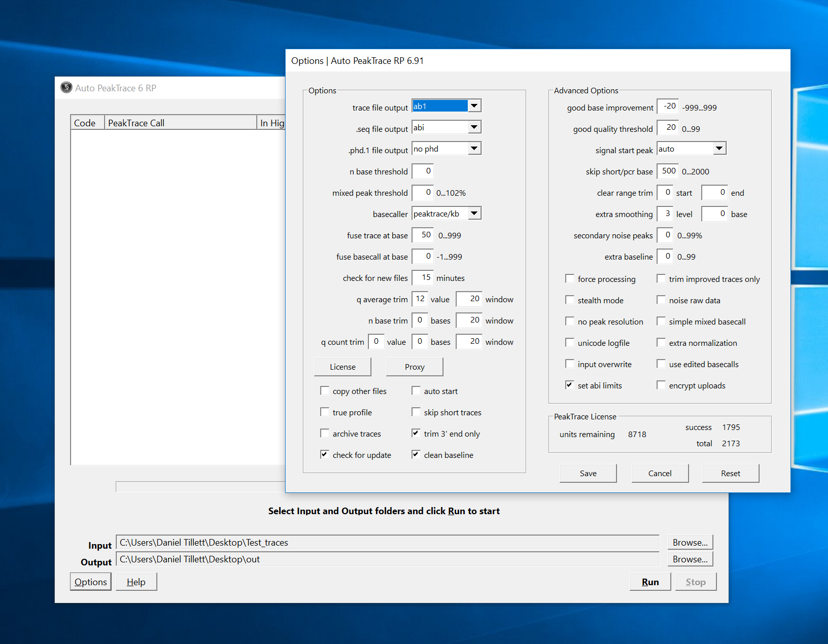Enable extra normalization checkbox
Image resolution: width=828 pixels, height=644 pixels.
(661, 343)
